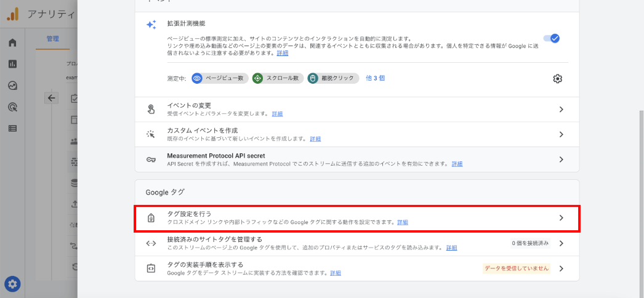Open イベントの変更 row title
This screenshot has height=298, width=644.
click(190, 105)
